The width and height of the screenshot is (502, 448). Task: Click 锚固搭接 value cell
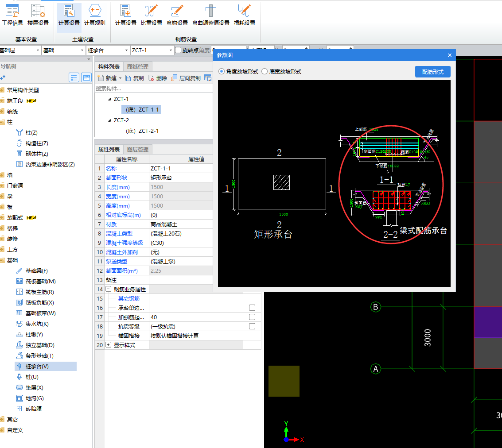click(196, 336)
